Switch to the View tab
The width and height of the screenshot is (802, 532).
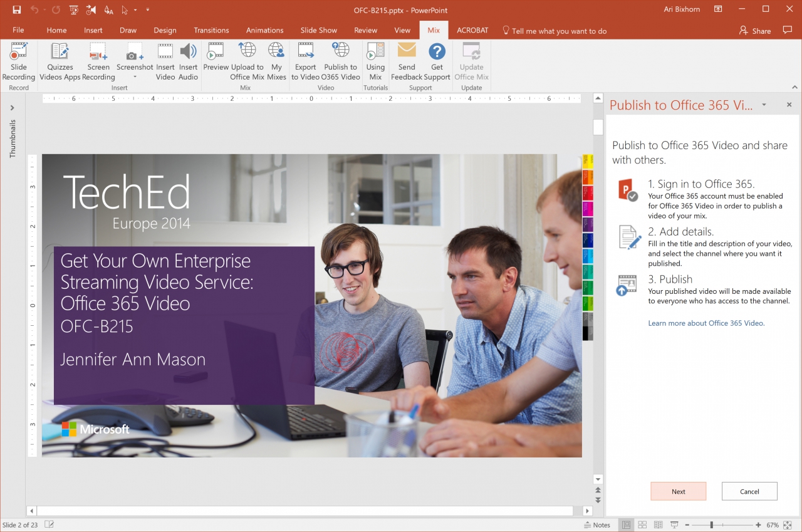[402, 30]
